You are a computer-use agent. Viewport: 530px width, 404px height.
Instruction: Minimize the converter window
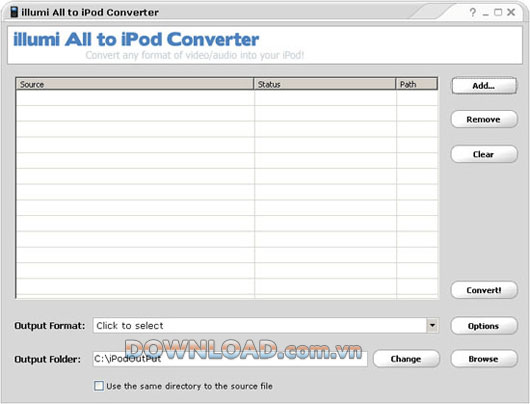(486, 14)
